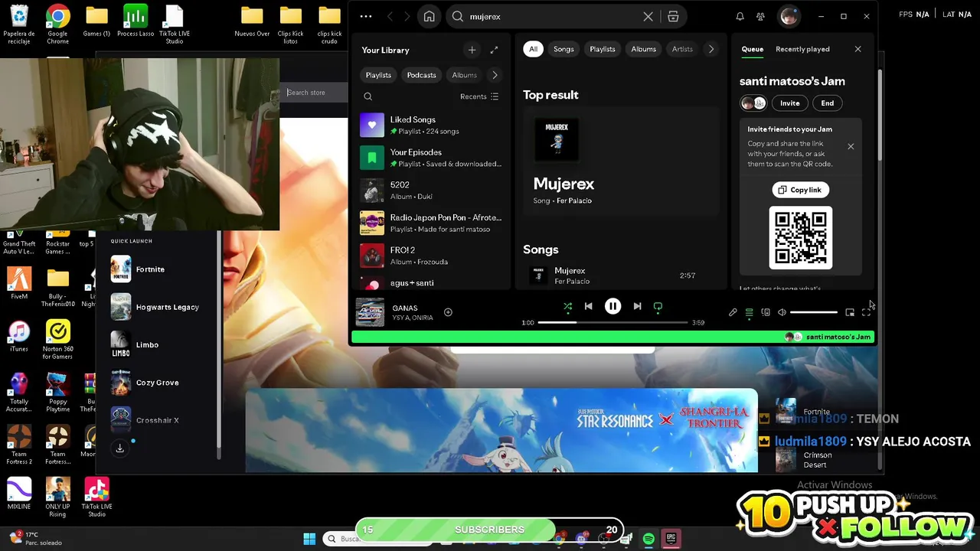
Task: Open the Browse icon next to search
Action: point(673,16)
